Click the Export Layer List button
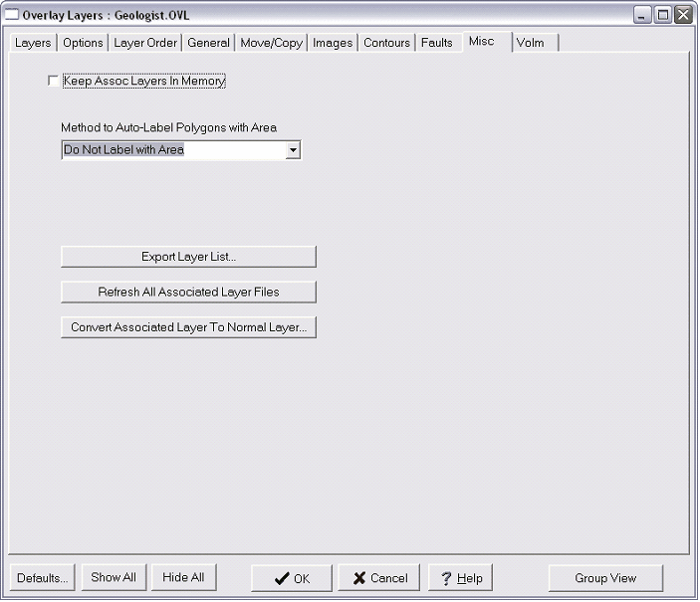 pos(188,257)
